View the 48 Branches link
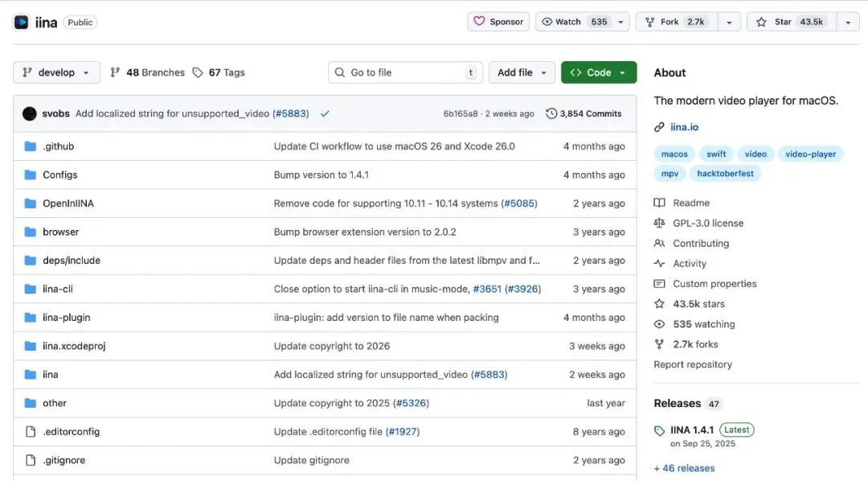The height and width of the screenshot is (481, 868). [x=147, y=72]
